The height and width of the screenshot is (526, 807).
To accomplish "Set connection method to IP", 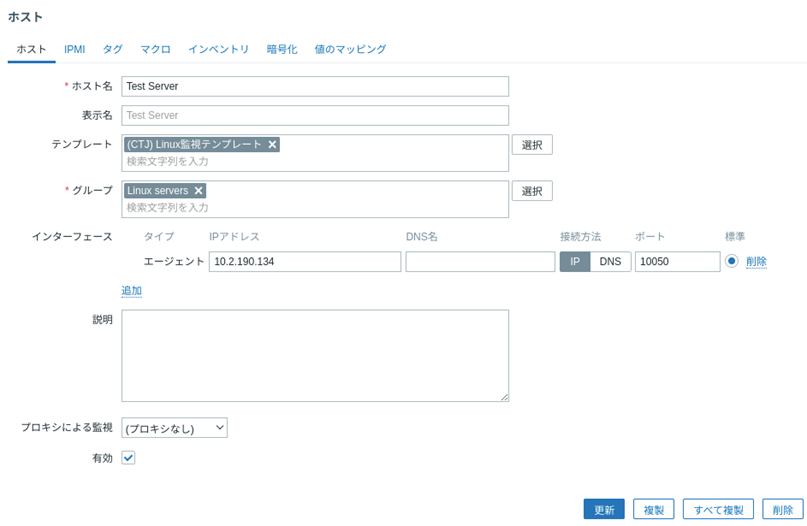I will tap(575, 262).
